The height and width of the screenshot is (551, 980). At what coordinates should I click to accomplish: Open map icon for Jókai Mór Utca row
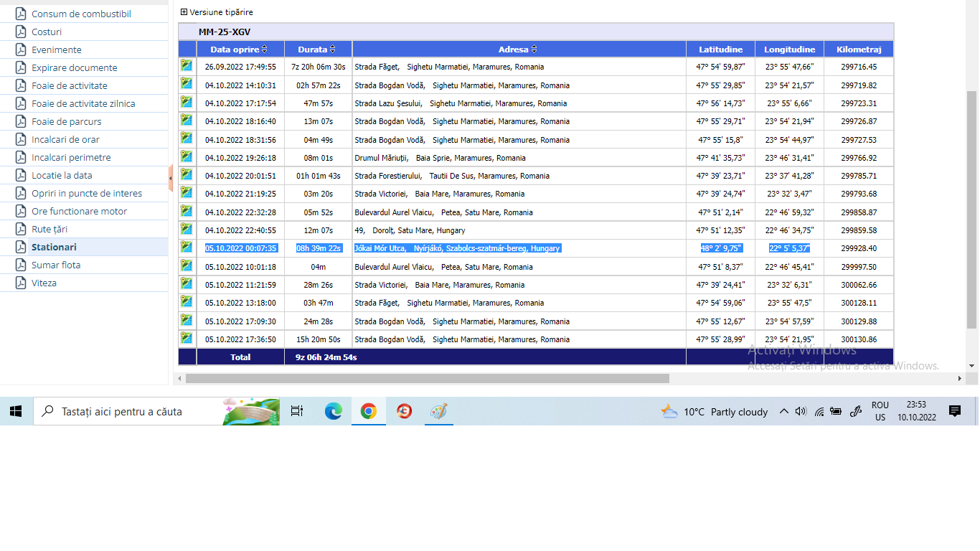tap(187, 247)
